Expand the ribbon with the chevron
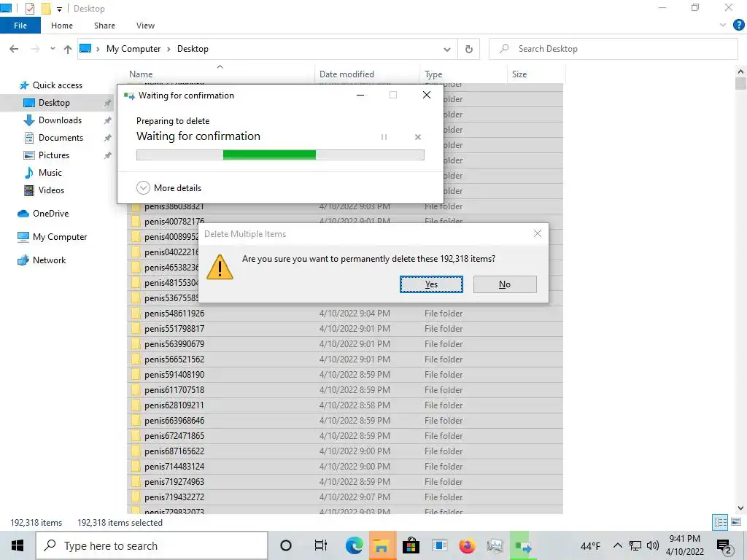The image size is (747, 560). pos(723,25)
